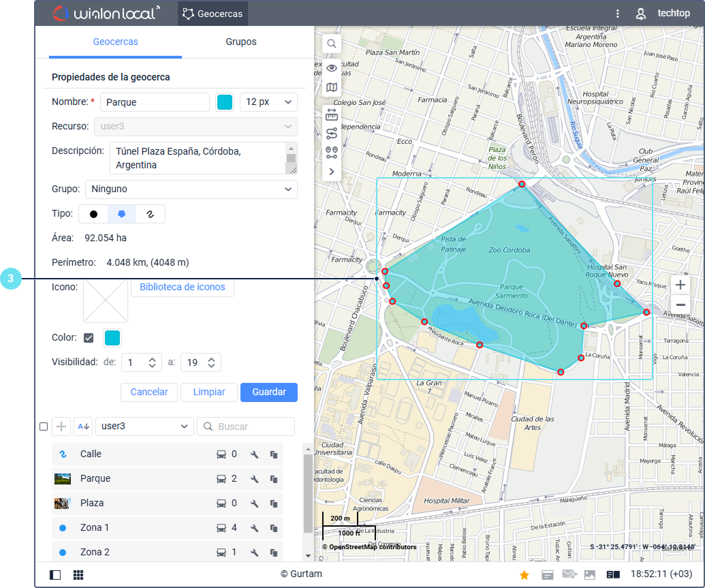Select the polygon geofence type

[122, 214]
